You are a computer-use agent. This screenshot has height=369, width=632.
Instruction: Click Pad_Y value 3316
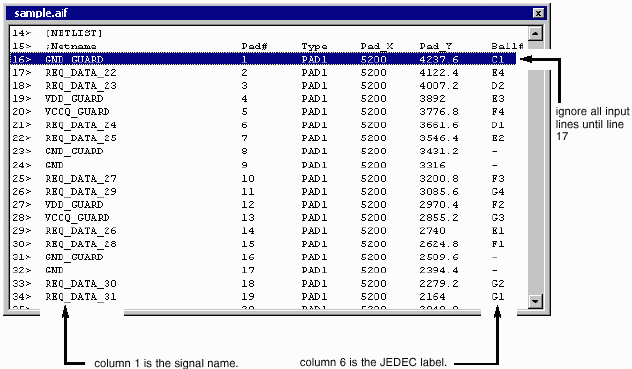(x=432, y=165)
